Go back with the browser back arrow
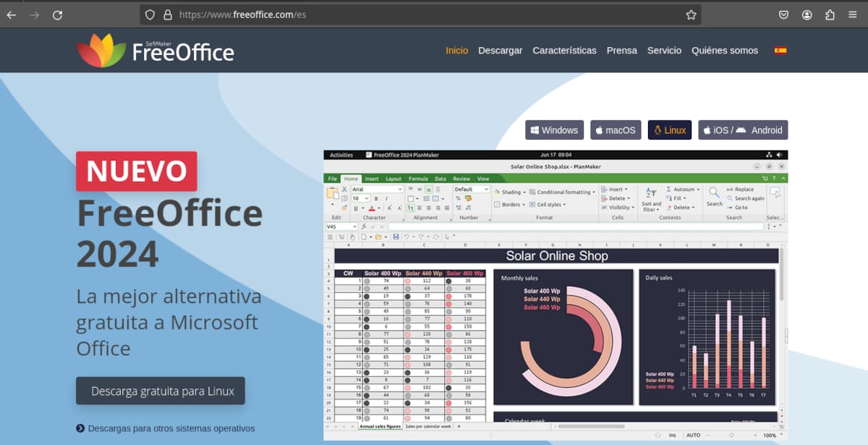The height and width of the screenshot is (445, 868). click(x=12, y=14)
